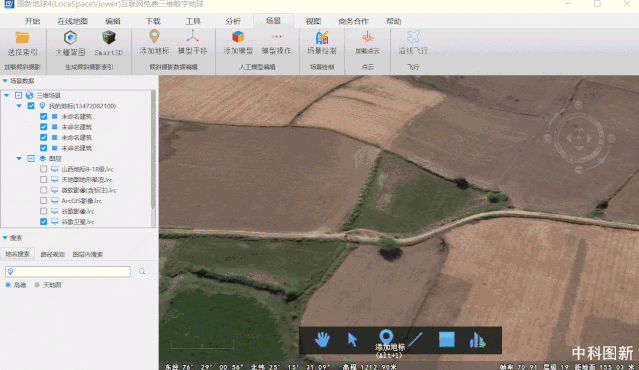Toggle the 图层 group checkbox
Screen dimensions: 639x370
click(31, 159)
